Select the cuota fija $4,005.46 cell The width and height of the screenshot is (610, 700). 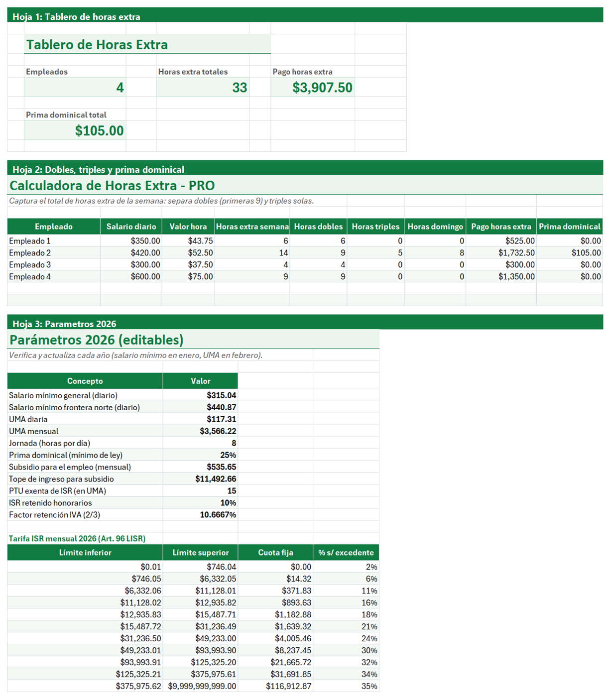click(275, 638)
